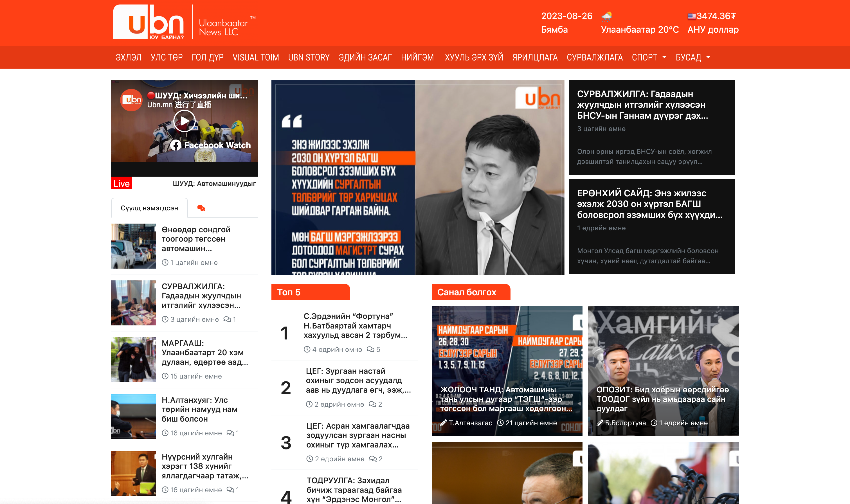This screenshot has width=850, height=504.
Task: Open ЕРӨНХИЙ САЙД headline article
Action: tap(649, 204)
